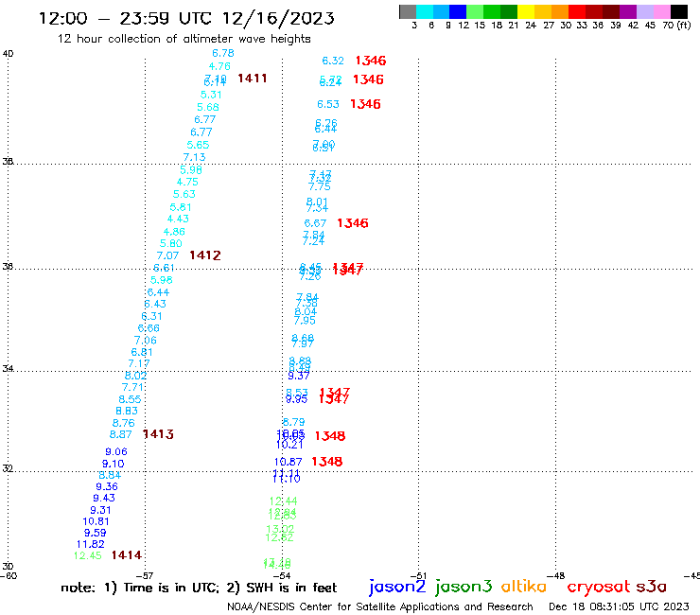Image resolution: width=700 pixels, height=615 pixels.
Task: Click the wave height value "11.82"
Action: (x=90, y=544)
